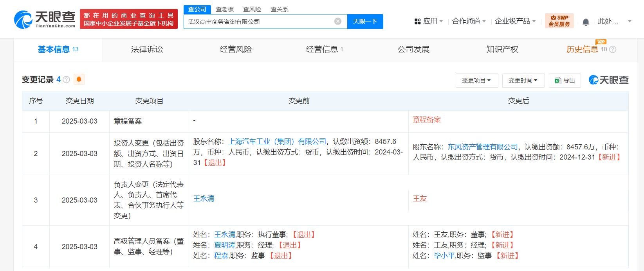Expand the user account menu 此处…

click(x=615, y=21)
